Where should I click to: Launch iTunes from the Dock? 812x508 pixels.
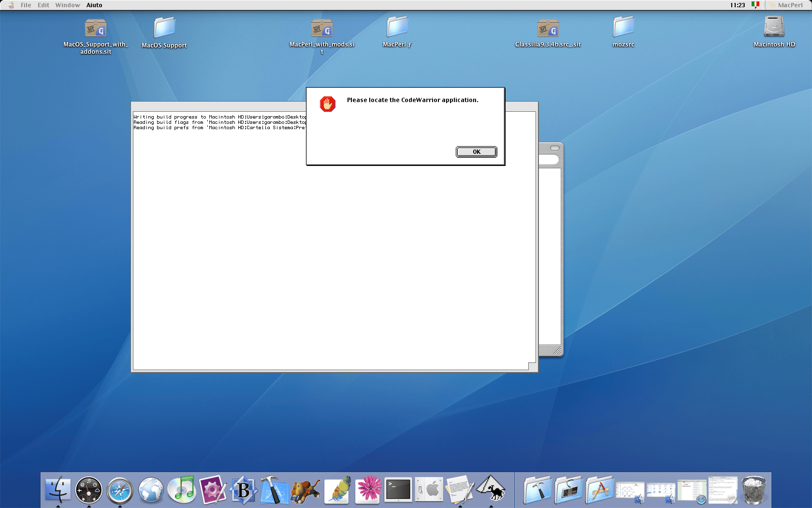click(x=182, y=490)
